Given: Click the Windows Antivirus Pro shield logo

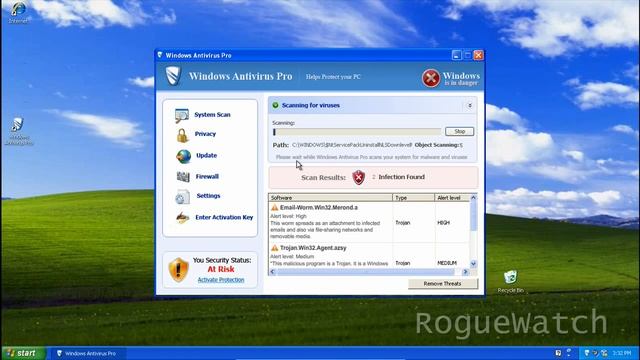Looking at the screenshot, I should coord(173,76).
